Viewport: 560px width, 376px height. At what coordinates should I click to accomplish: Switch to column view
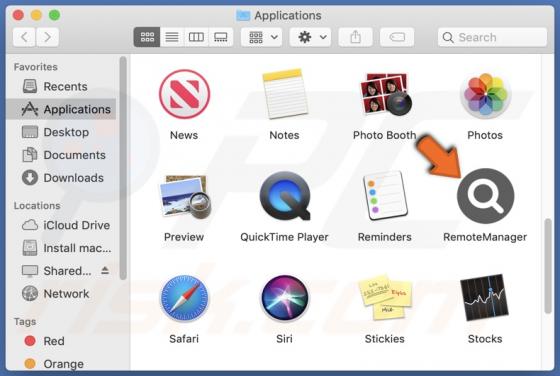pos(196,37)
